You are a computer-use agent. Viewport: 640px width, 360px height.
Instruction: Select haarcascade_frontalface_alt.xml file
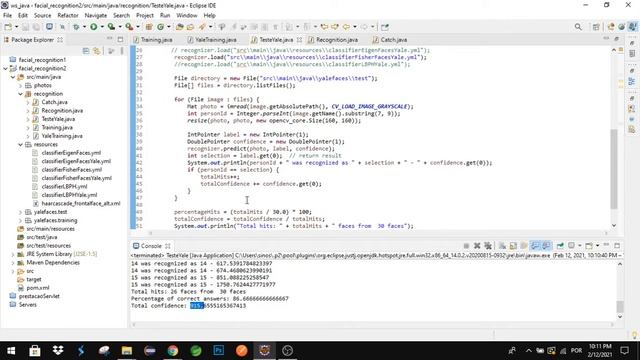(81, 204)
